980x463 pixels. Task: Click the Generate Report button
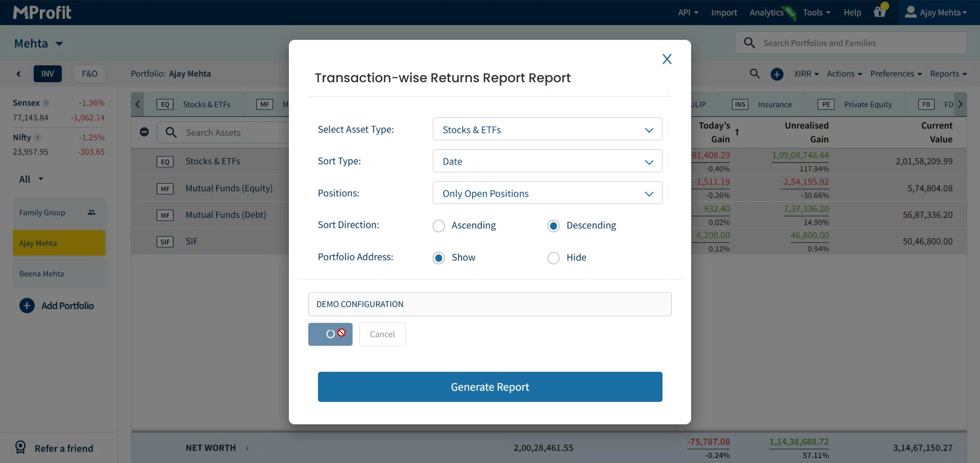tap(490, 387)
